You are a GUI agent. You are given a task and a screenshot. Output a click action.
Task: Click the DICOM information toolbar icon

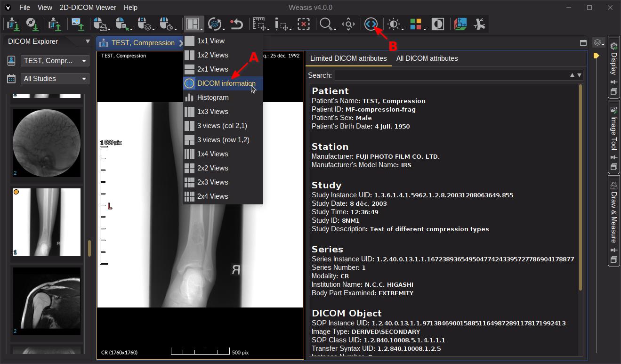(371, 24)
